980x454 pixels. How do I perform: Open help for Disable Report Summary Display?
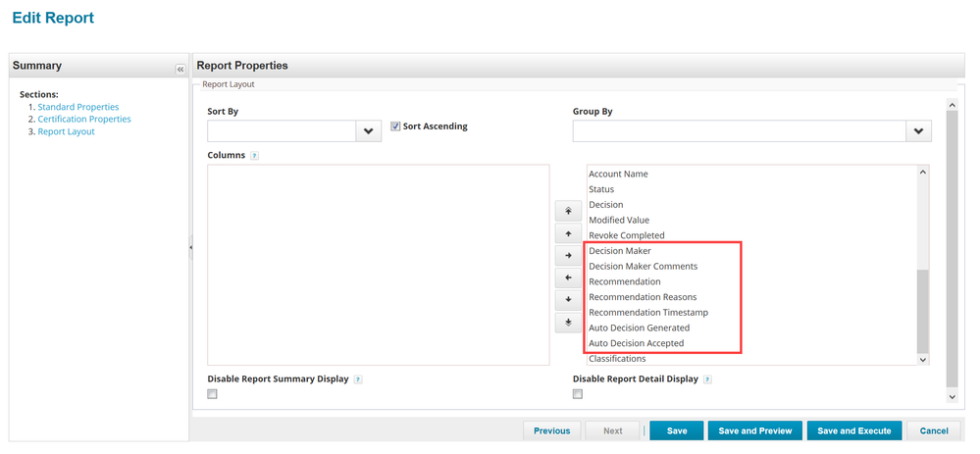358,379
